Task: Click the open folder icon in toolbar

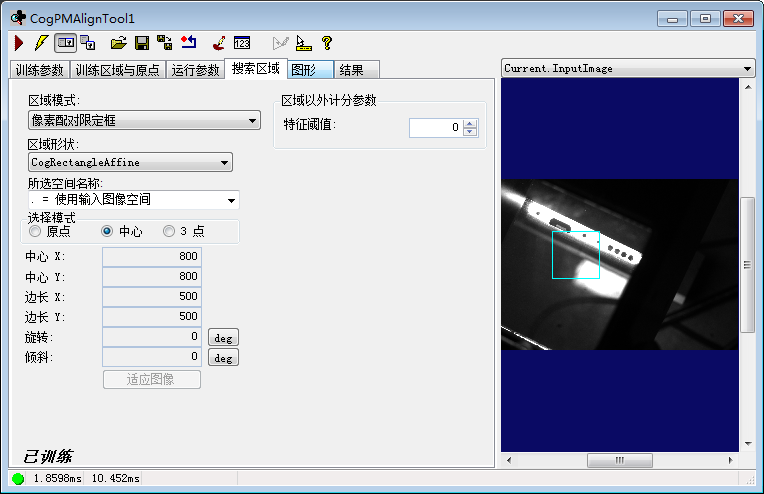Action: pyautogui.click(x=118, y=43)
